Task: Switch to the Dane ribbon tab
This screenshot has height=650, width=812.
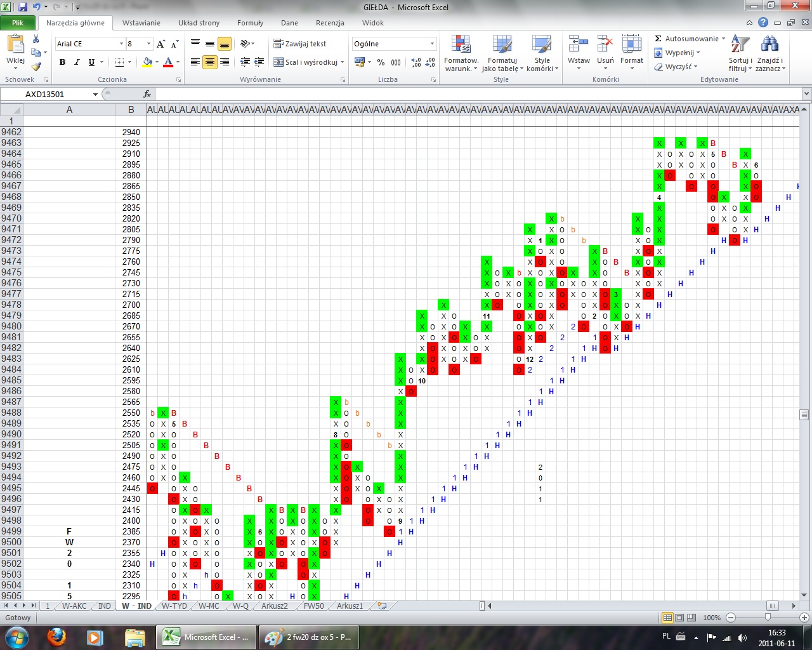Action: click(289, 23)
